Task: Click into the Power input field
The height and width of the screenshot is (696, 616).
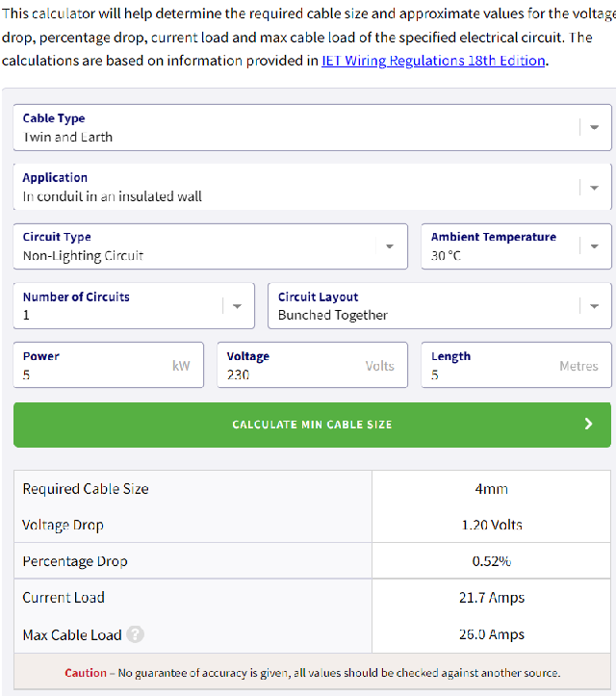Action: (x=96, y=374)
